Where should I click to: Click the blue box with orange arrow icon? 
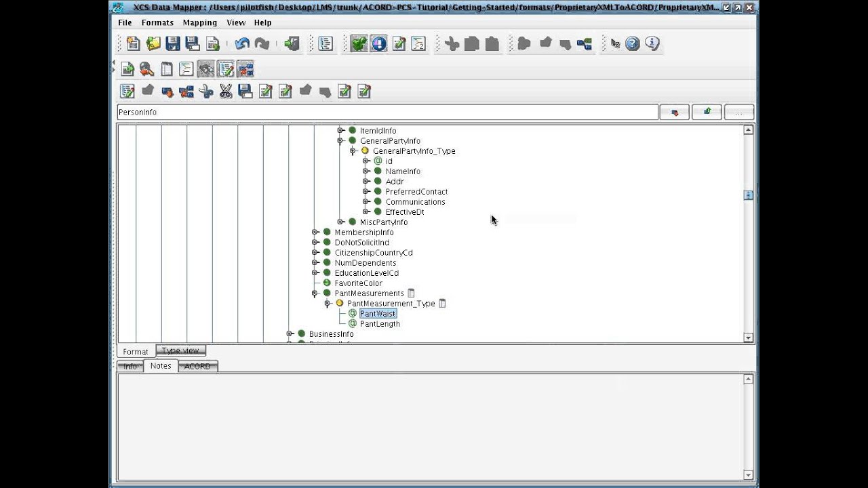(x=167, y=91)
